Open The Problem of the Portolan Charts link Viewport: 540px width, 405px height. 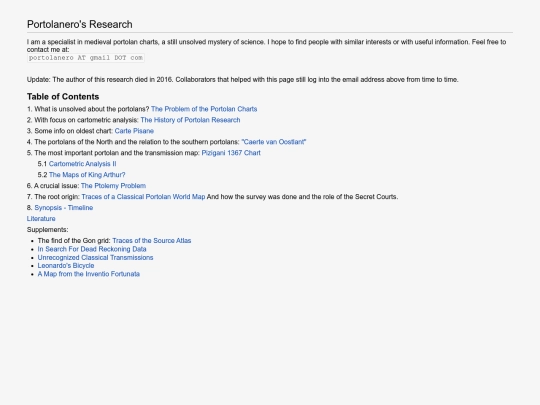tap(204, 109)
